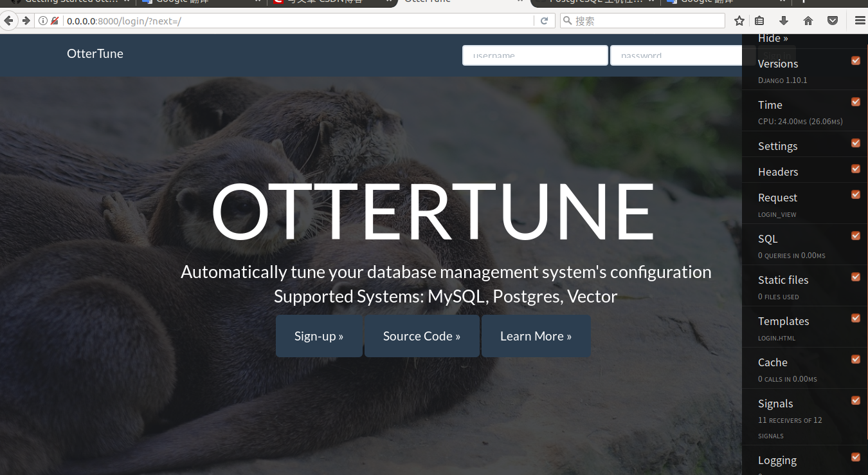Open the Headers debug panel
The height and width of the screenshot is (475, 868).
(778, 171)
